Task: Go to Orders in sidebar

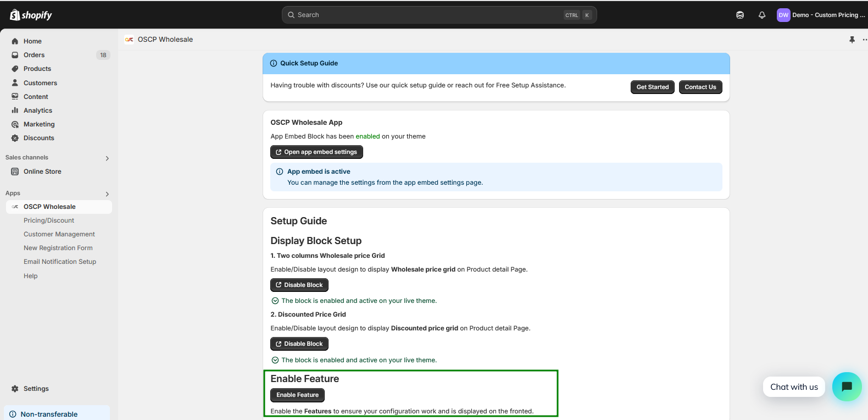Action: 34,55
